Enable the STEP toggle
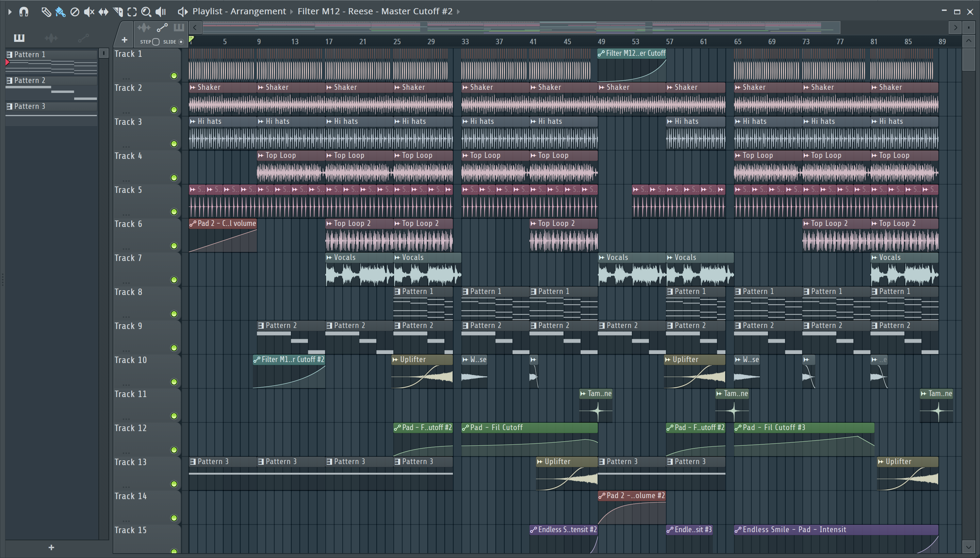The image size is (980, 558). point(156,42)
